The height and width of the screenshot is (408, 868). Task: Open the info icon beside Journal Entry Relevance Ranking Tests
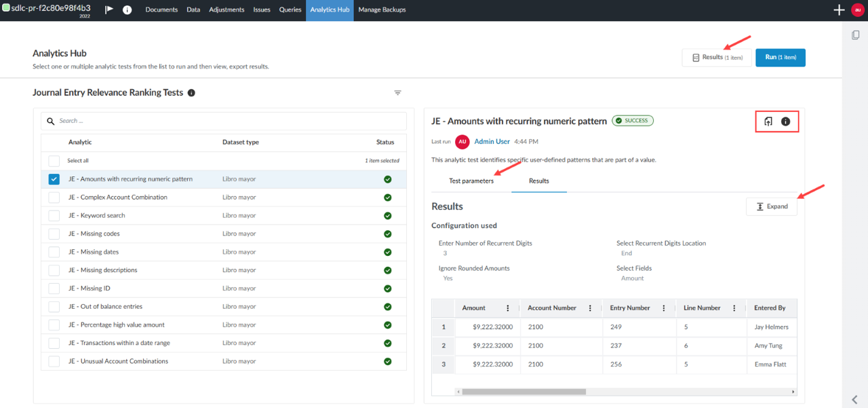click(191, 92)
